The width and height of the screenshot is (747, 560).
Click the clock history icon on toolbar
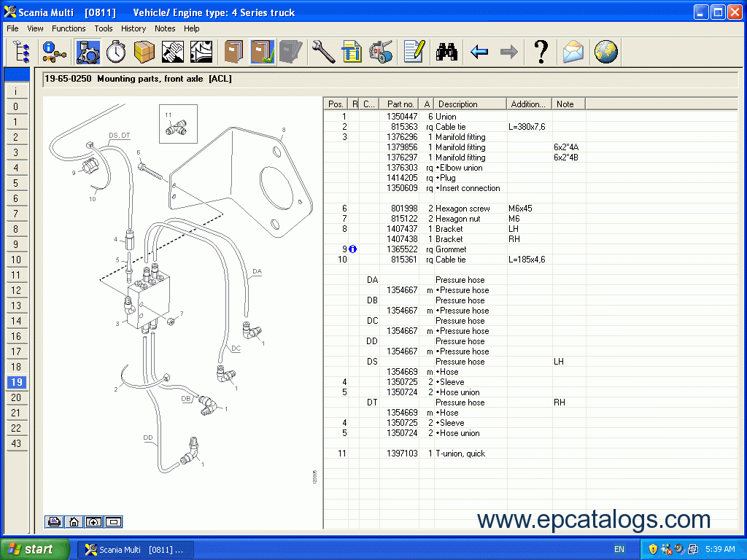[x=115, y=52]
